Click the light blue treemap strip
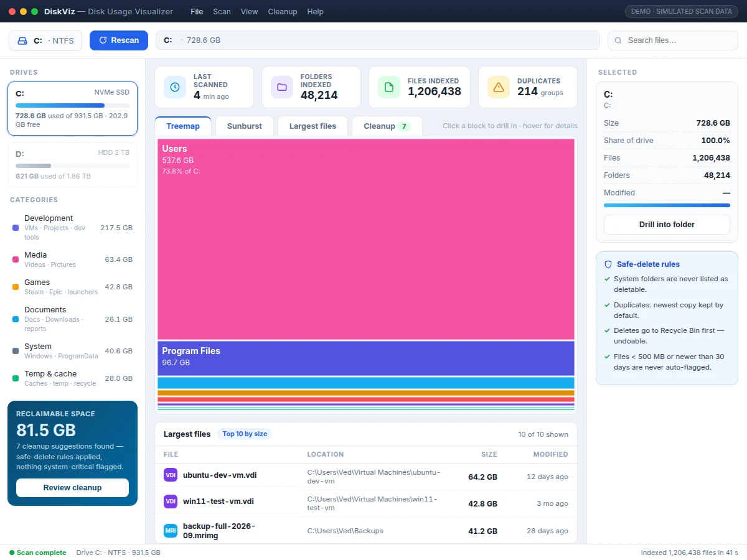The height and width of the screenshot is (560, 747). (x=366, y=383)
